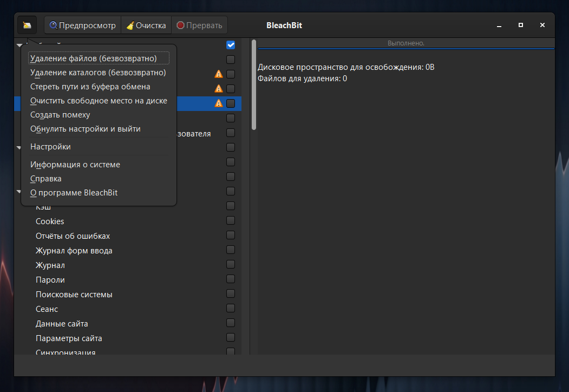Enable the Сеанс checkbox

click(231, 308)
